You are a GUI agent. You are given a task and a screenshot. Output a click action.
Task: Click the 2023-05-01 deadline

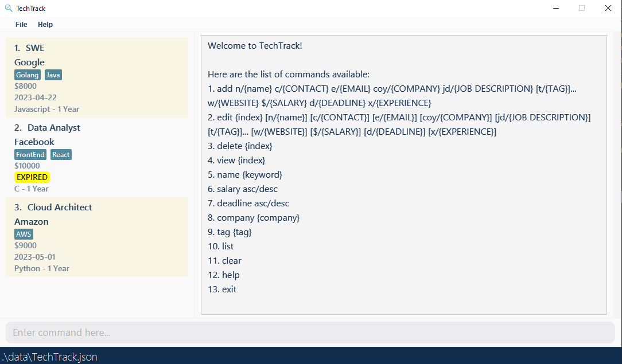pos(35,257)
